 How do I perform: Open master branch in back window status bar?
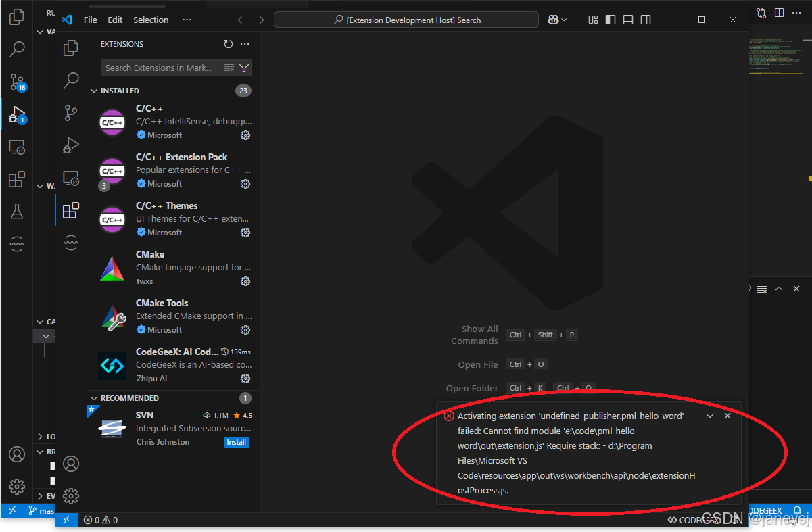click(x=41, y=511)
